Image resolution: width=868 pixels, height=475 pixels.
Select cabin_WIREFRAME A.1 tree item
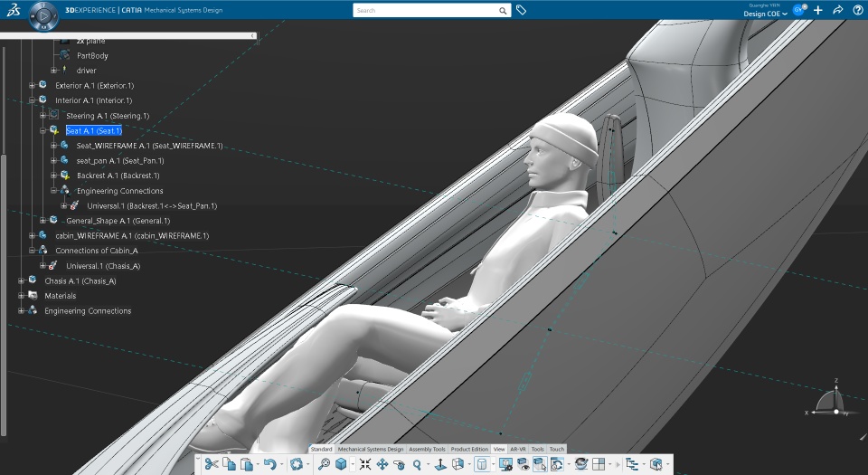(x=132, y=235)
